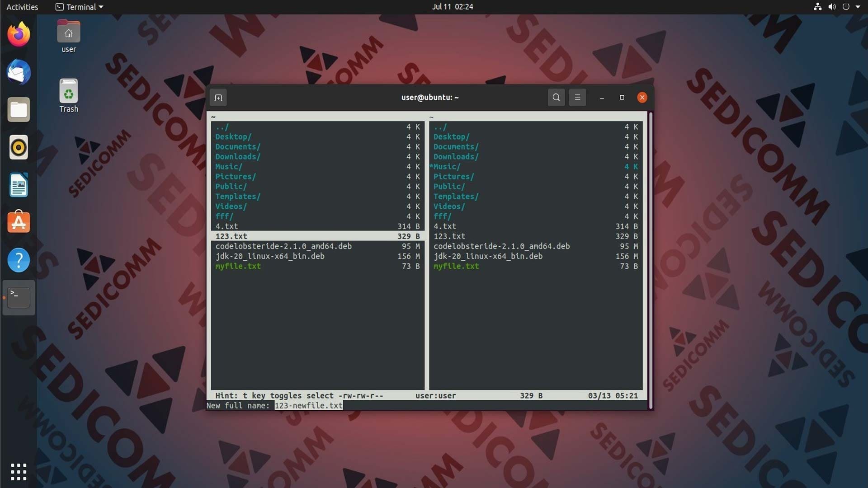Select marked *Music/ in right pane
The height and width of the screenshot is (488, 868).
pos(536,167)
